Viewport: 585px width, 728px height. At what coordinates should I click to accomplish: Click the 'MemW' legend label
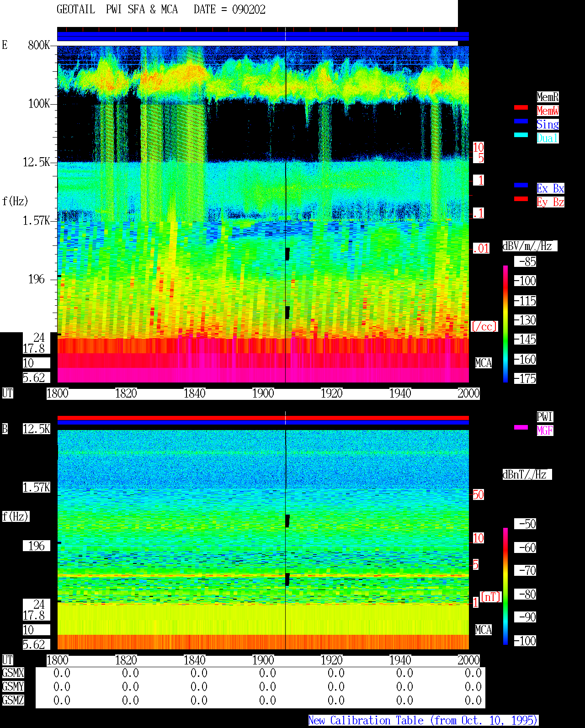[548, 111]
